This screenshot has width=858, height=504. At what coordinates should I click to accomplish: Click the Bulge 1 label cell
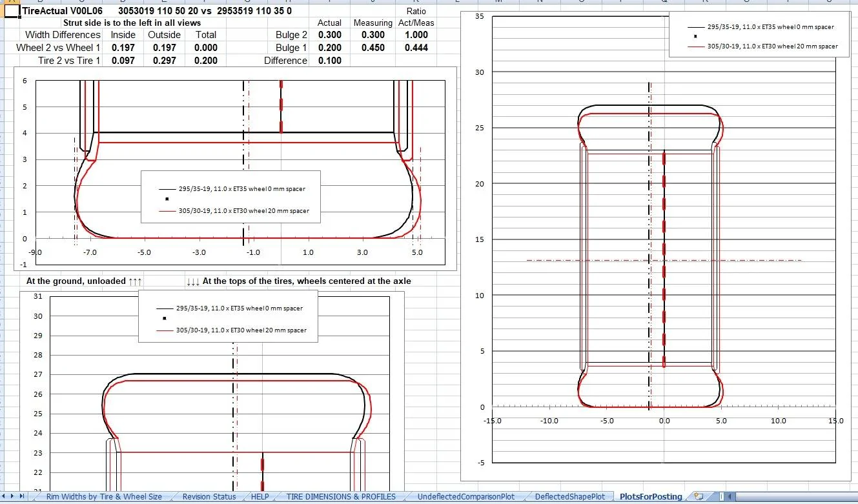point(291,48)
